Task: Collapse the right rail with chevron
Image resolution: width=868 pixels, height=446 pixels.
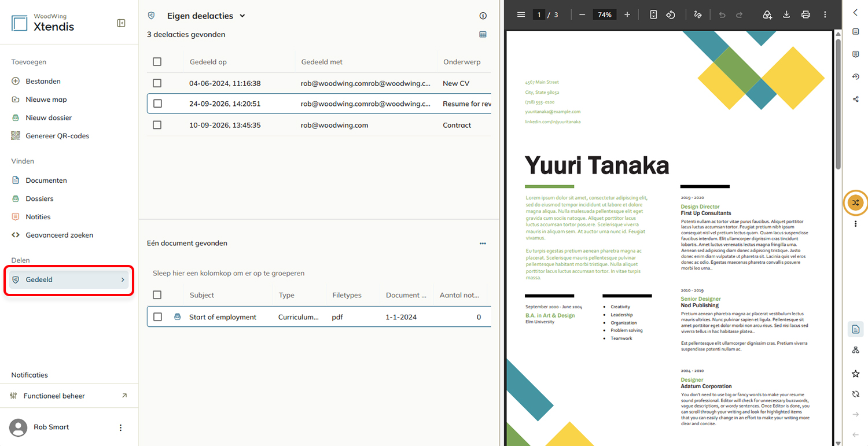Action: point(856,12)
